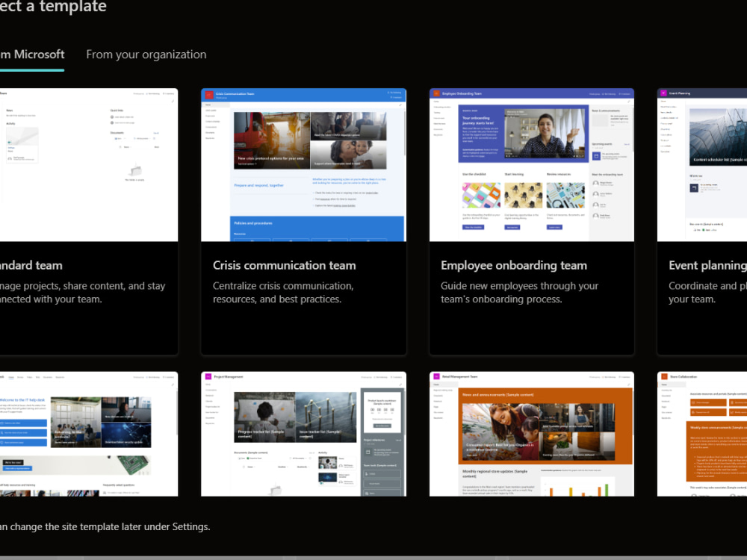Click the horizontal scrollbar at the bottom
The width and height of the screenshot is (747, 560).
373,556
